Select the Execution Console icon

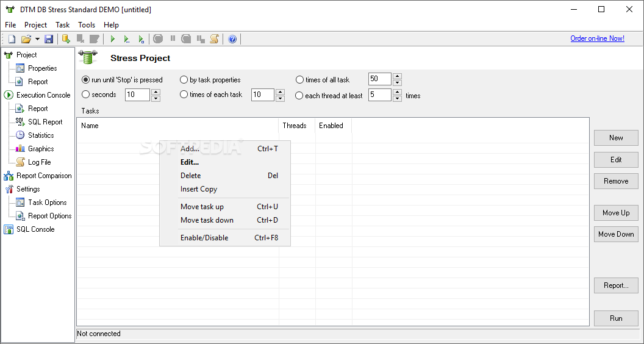click(x=9, y=95)
